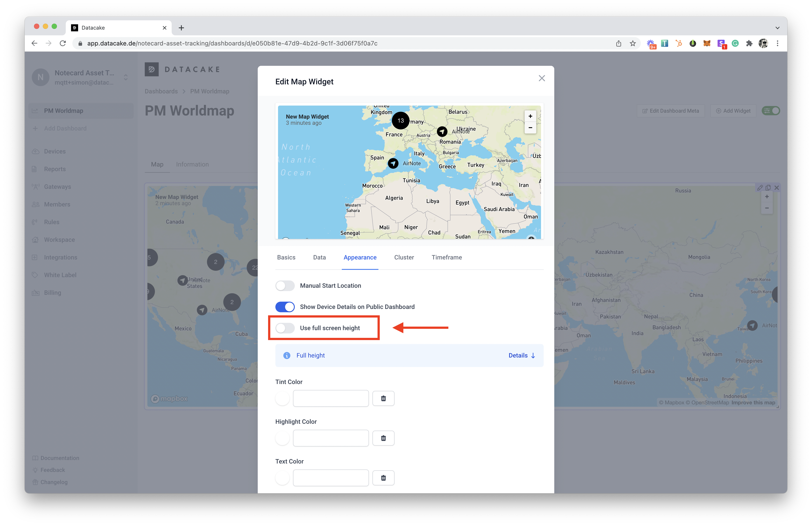Focus the Tint Color input field

(331, 398)
